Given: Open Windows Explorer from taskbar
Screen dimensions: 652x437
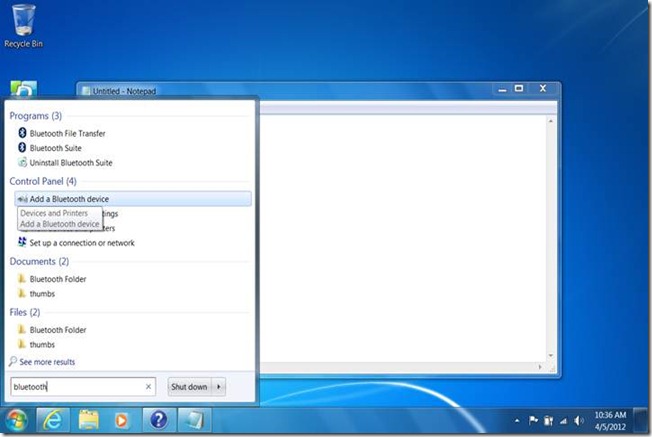Looking at the screenshot, I should [88, 420].
